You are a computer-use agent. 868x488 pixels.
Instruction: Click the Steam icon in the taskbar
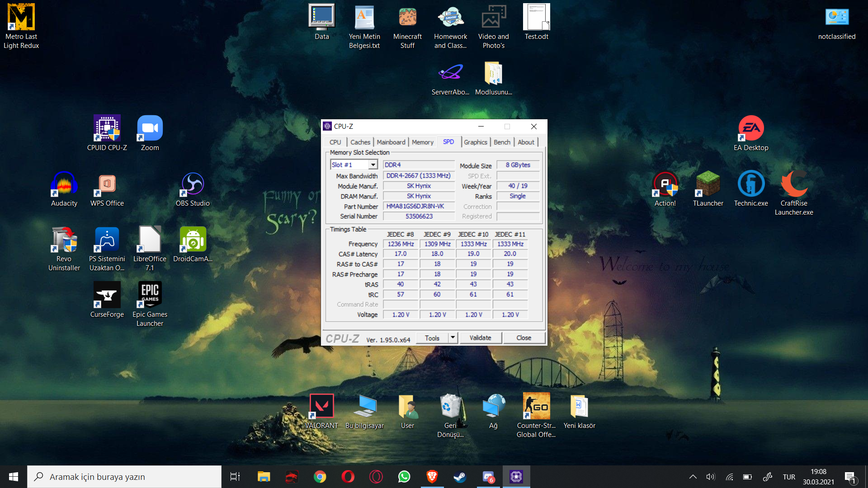tap(460, 477)
